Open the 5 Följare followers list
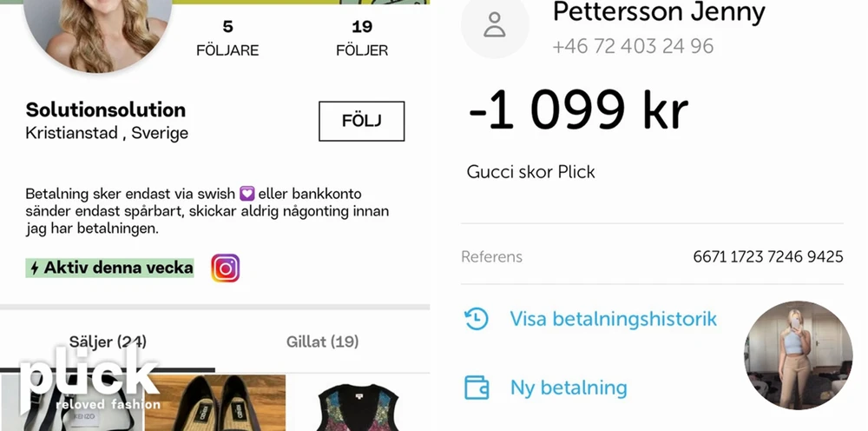This screenshot has width=868, height=431. [x=227, y=38]
